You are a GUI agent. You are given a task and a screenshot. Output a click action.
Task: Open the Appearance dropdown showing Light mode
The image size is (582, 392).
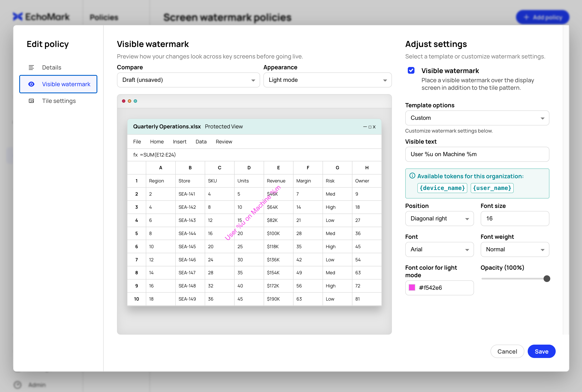(x=328, y=80)
